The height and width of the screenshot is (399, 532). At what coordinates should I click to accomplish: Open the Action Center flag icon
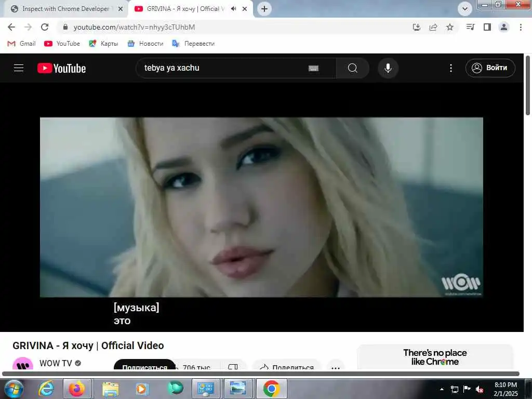[x=467, y=389]
